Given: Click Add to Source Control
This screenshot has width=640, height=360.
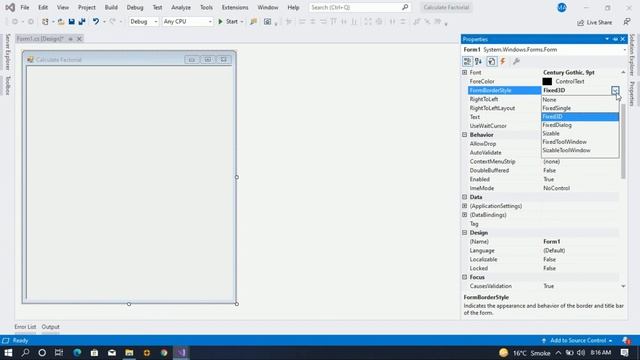Looking at the screenshot, I should coord(577,340).
